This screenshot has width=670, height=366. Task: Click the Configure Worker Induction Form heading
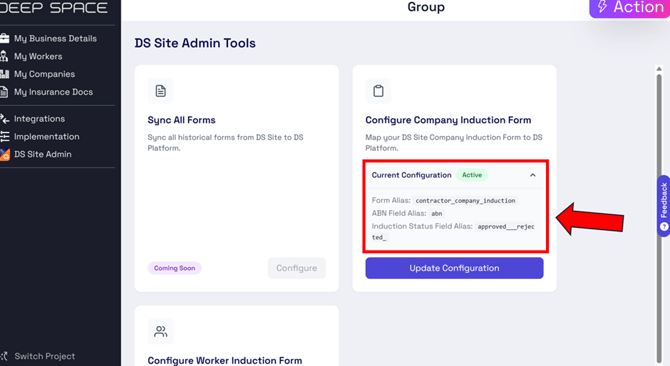click(x=225, y=360)
